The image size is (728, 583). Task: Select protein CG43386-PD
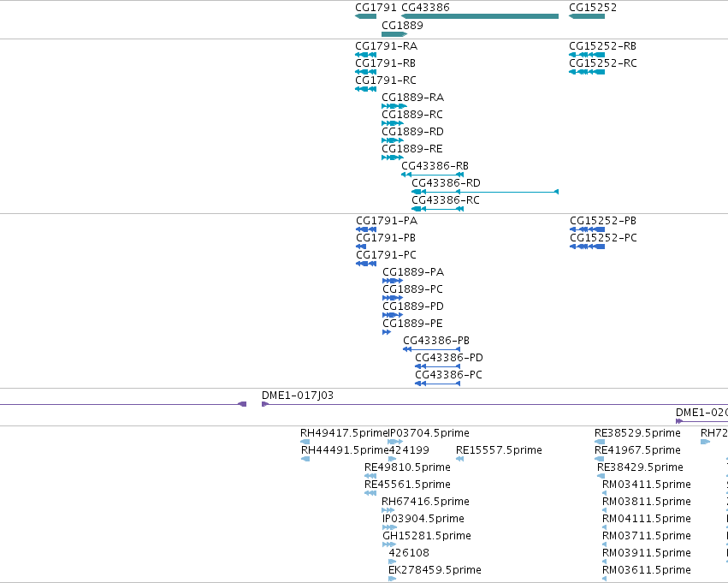(x=449, y=358)
